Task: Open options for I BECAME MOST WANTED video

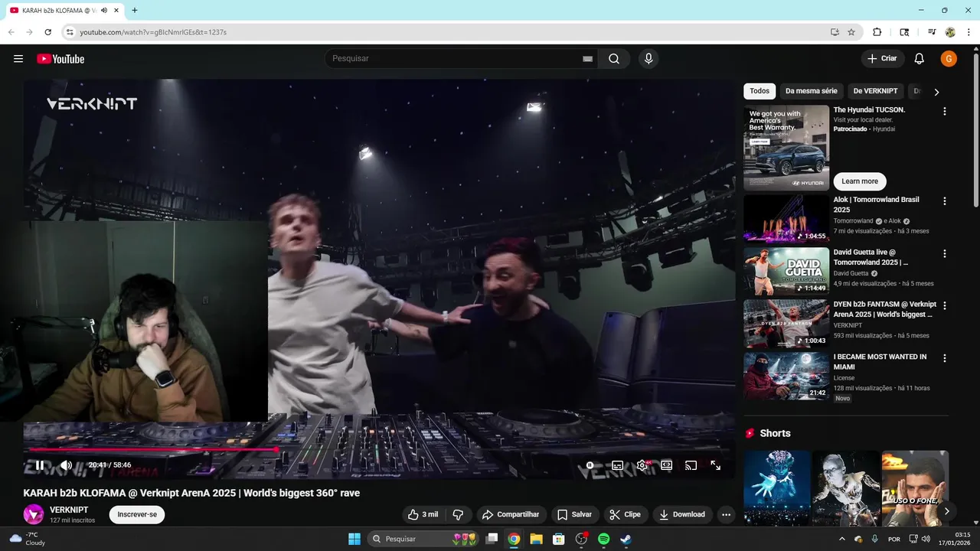Action: 944,358
